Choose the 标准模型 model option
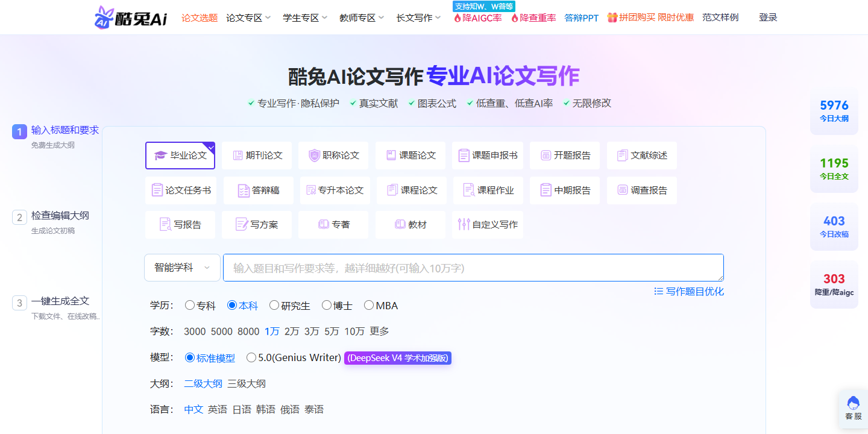Image resolution: width=868 pixels, height=434 pixels. [190, 357]
